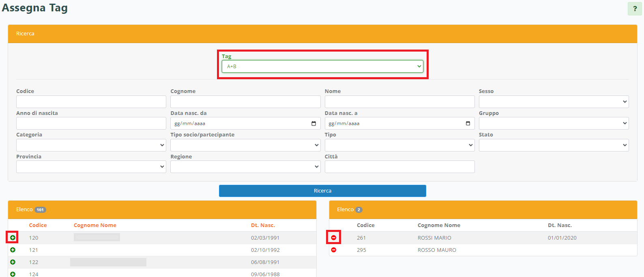The width and height of the screenshot is (644, 277).
Task: Open the Tag dropdown showing A+B
Action: [x=322, y=66]
